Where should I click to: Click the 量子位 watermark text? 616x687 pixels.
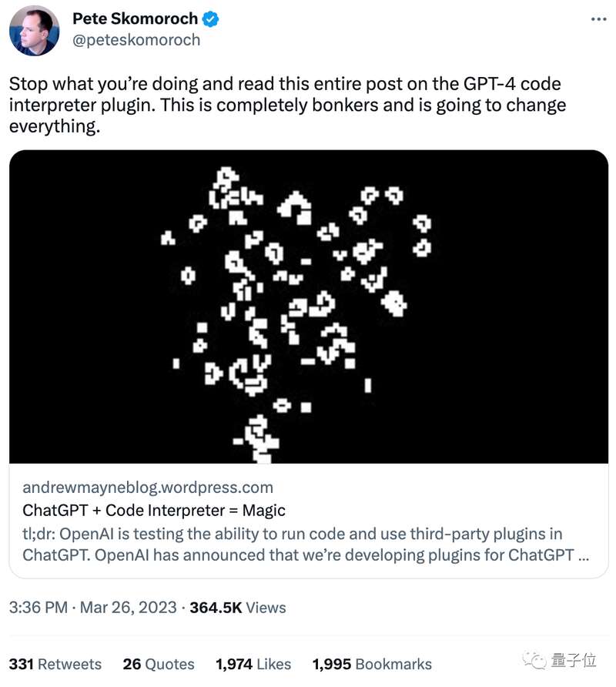(574, 660)
